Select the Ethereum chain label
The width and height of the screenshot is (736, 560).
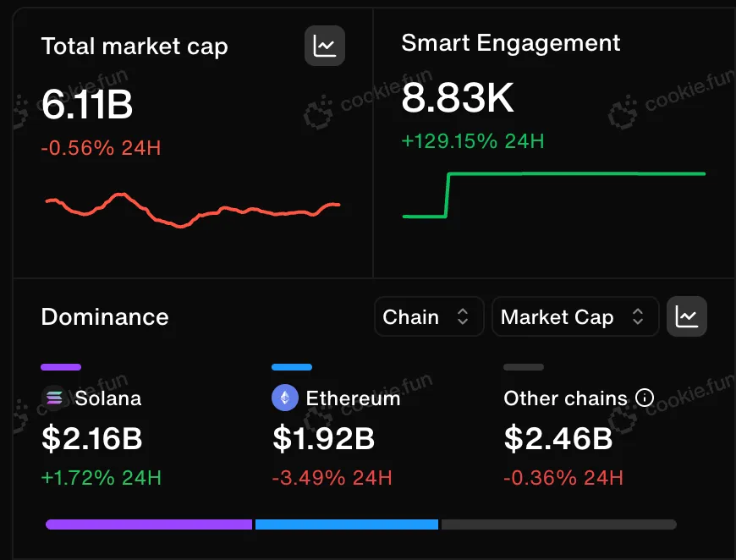pyautogui.click(x=353, y=398)
